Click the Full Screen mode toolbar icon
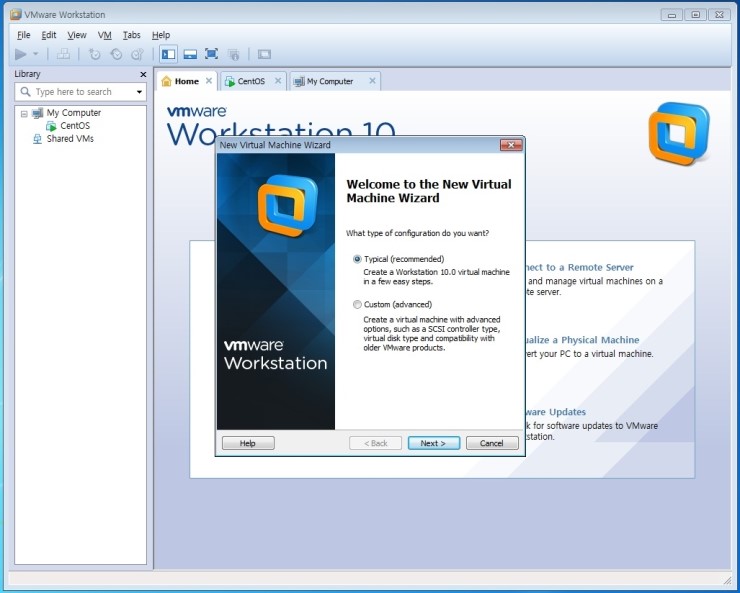 (211, 54)
